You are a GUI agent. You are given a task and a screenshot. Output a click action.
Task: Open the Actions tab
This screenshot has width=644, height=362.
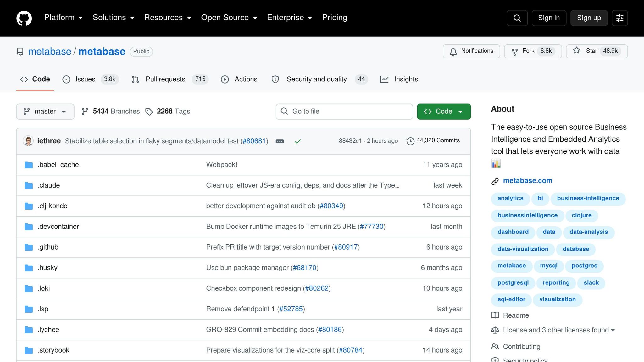click(x=239, y=79)
